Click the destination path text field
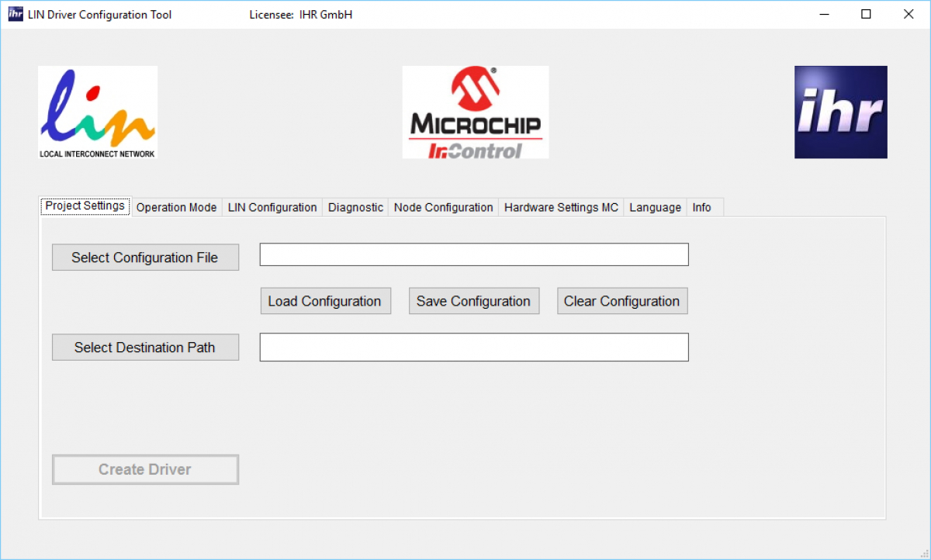 click(474, 347)
